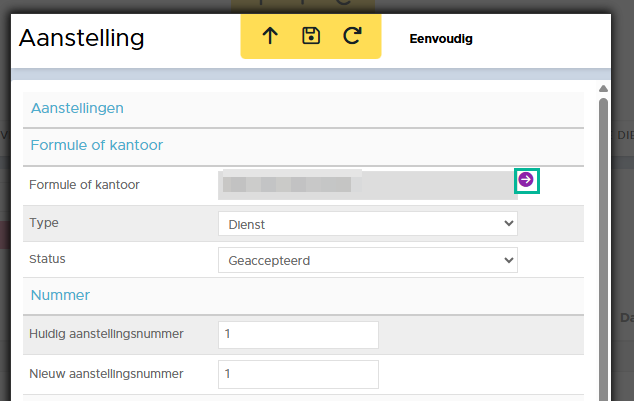Viewport: 634px width, 401px height.
Task: Reload the form using the refresh icon
Action: (352, 36)
